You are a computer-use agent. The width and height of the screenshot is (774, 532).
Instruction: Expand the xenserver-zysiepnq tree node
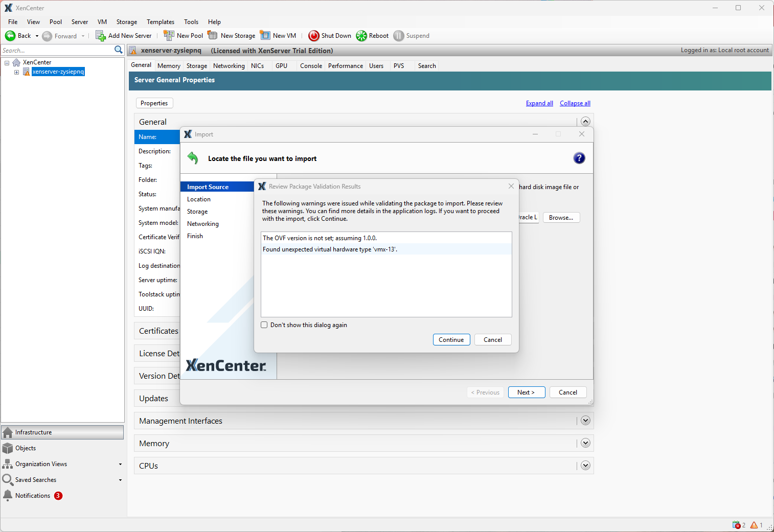16,72
